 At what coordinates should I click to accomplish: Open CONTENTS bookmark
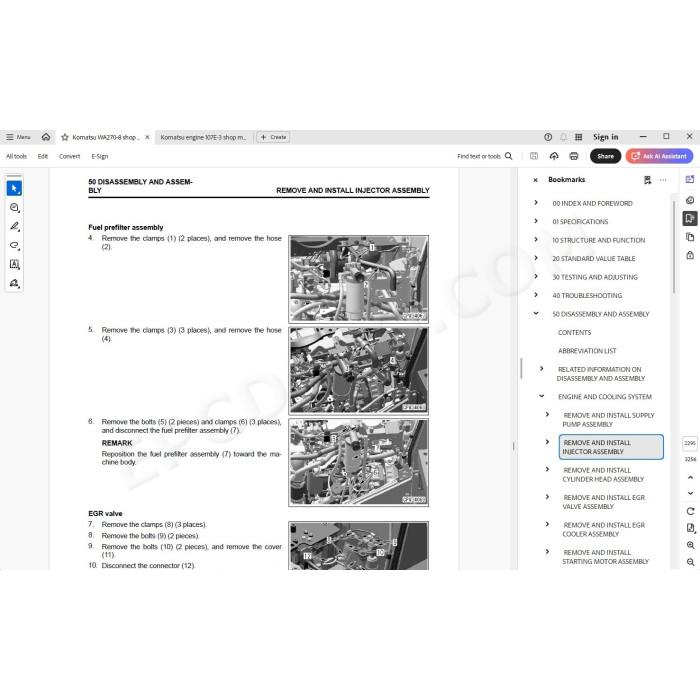574,333
